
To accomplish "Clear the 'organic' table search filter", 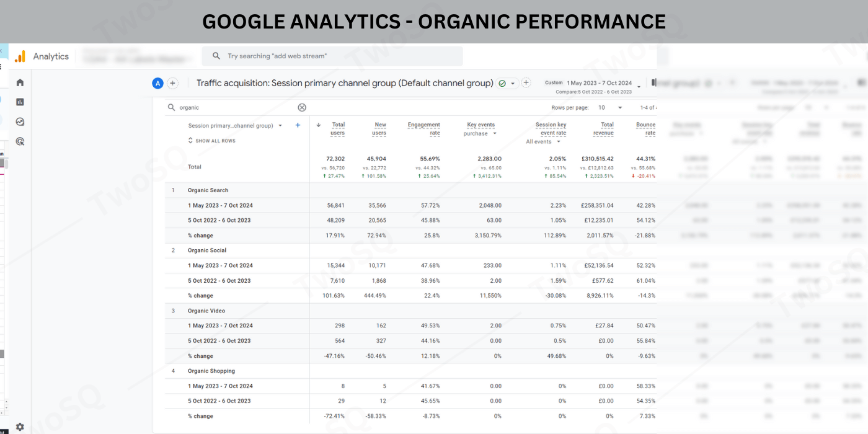I will point(302,107).
